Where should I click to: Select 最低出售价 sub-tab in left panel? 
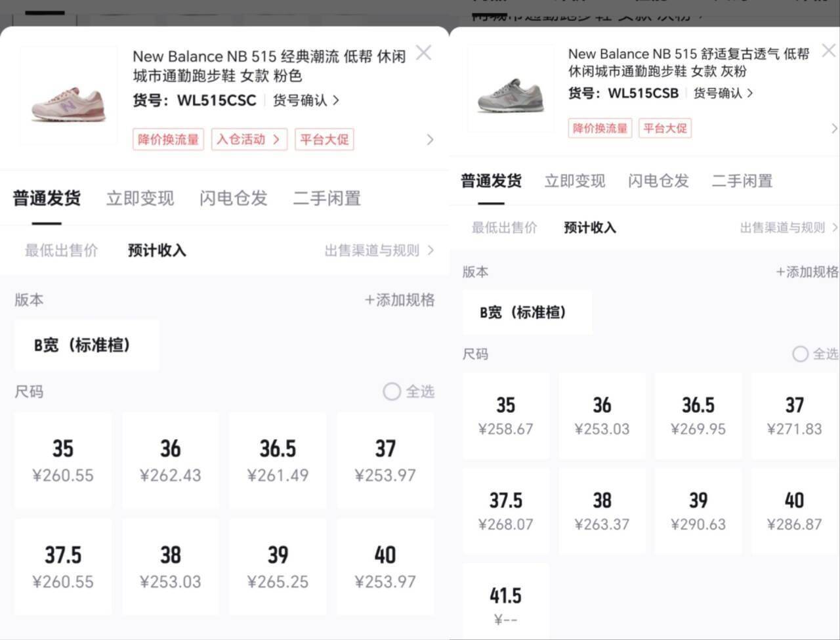click(x=61, y=250)
